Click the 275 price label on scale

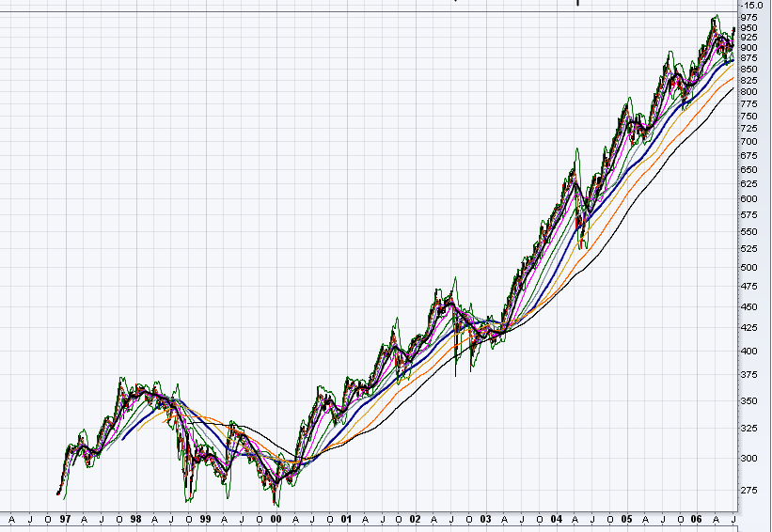748,491
